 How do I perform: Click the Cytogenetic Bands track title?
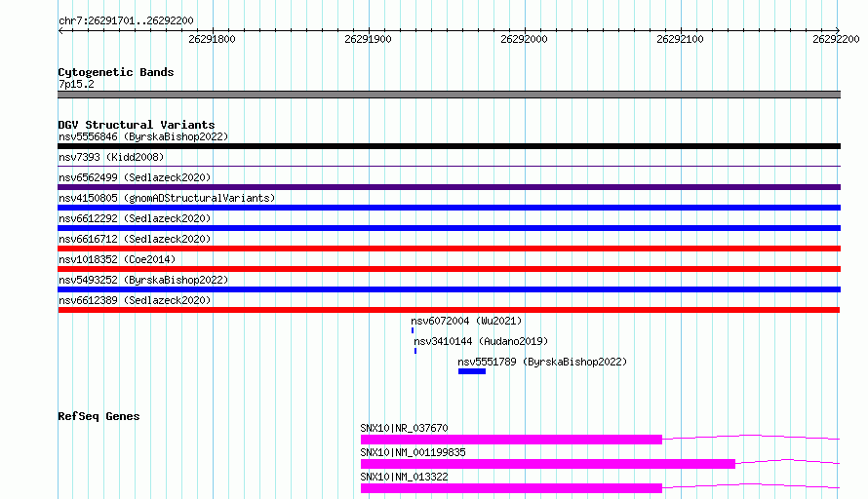pos(116,72)
